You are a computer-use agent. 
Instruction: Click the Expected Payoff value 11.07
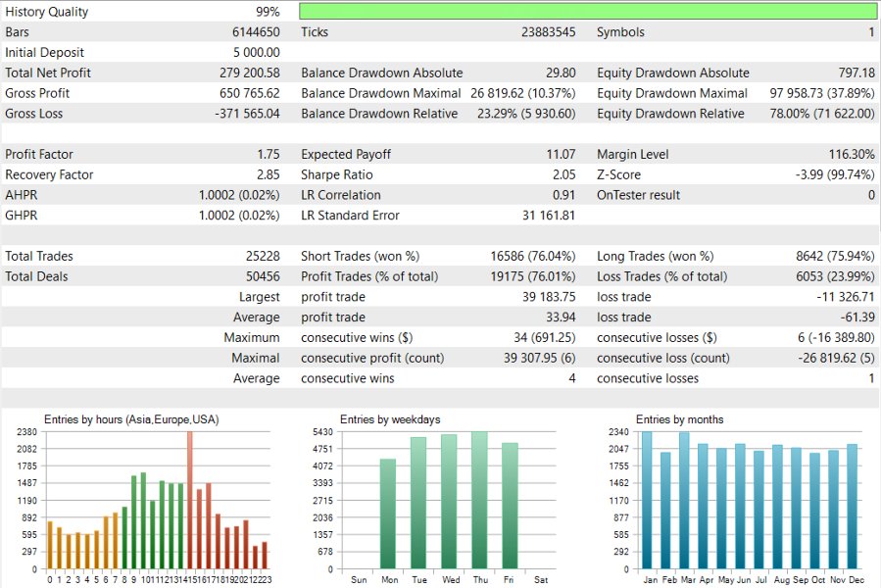tap(561, 154)
